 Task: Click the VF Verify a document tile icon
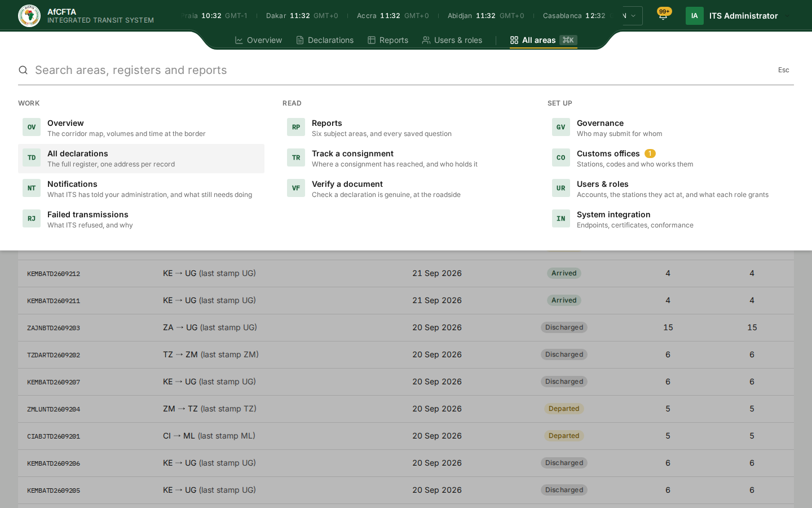[x=296, y=188]
